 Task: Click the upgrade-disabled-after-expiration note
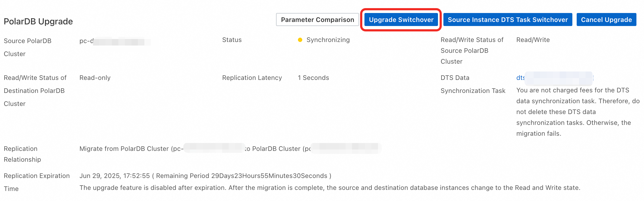(x=330, y=188)
